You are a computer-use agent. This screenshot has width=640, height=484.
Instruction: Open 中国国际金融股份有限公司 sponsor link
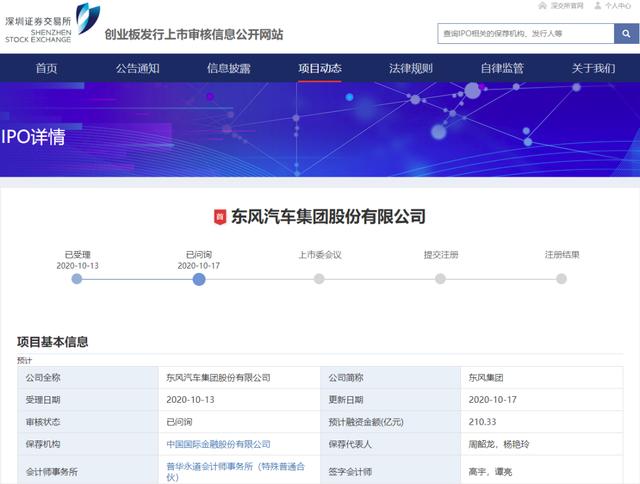pos(218,444)
